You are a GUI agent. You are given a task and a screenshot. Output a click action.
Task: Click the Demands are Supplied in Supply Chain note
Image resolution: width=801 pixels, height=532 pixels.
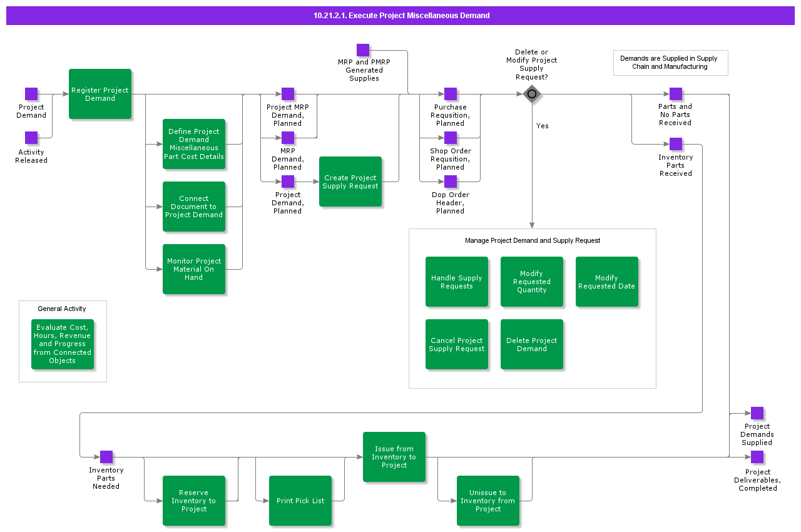pos(670,63)
